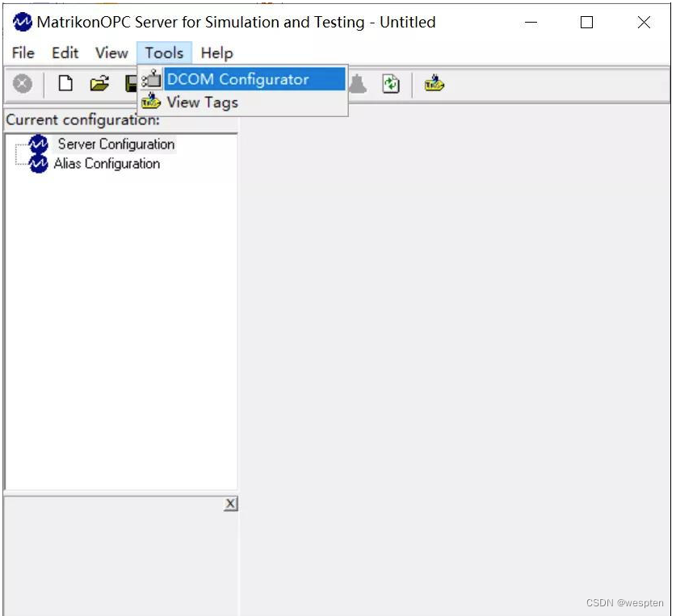Click the greyed-out stop X toolbar icon

point(23,83)
